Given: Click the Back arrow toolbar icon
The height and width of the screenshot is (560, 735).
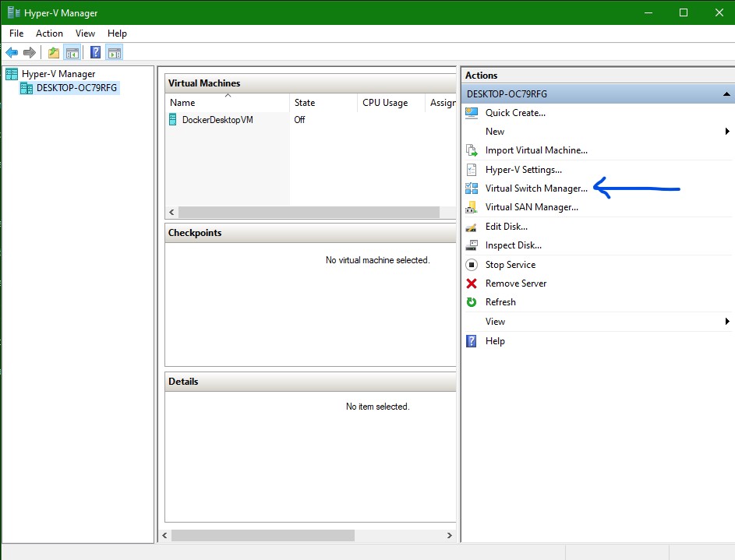Looking at the screenshot, I should coord(12,53).
